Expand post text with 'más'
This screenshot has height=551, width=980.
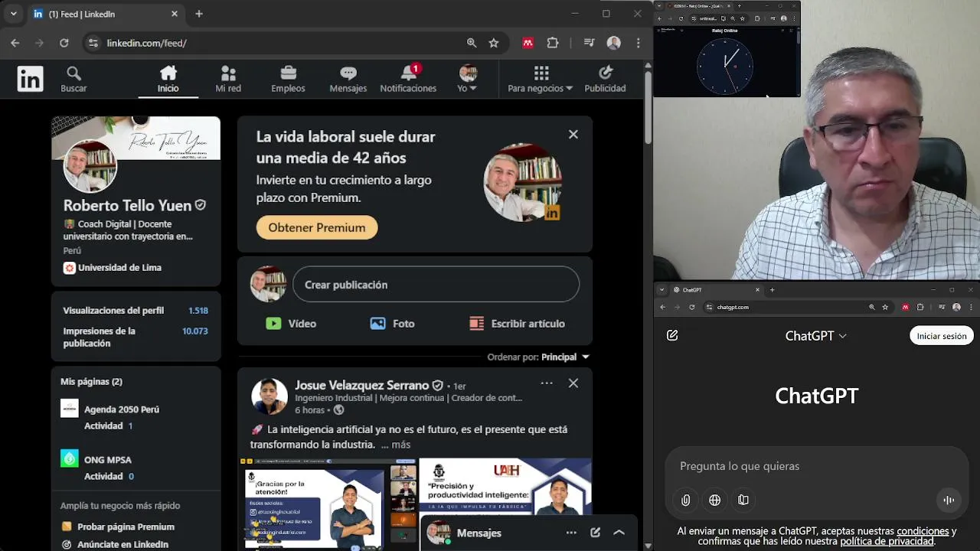[401, 445]
